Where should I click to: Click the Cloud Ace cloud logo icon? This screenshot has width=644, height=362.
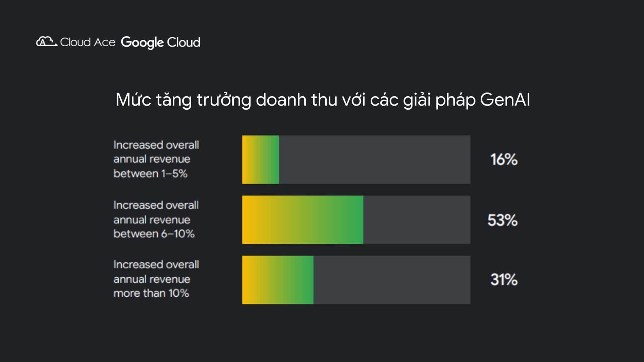tap(46, 42)
